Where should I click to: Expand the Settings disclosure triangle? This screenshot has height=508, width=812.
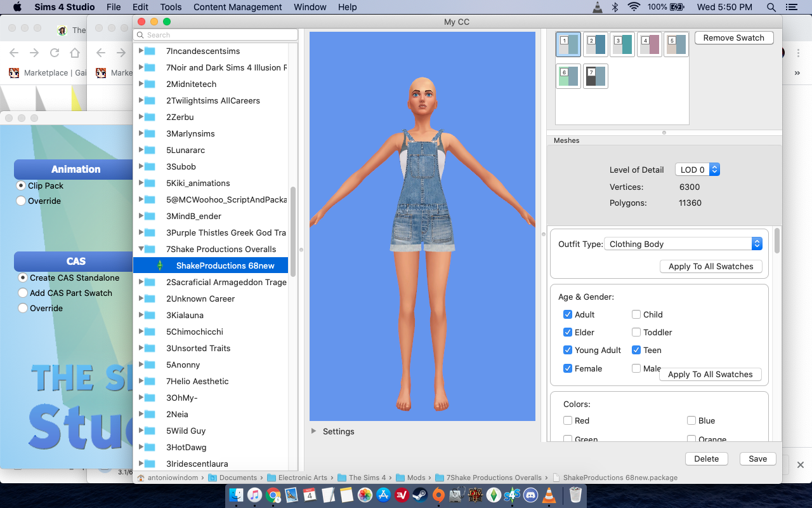[314, 431]
